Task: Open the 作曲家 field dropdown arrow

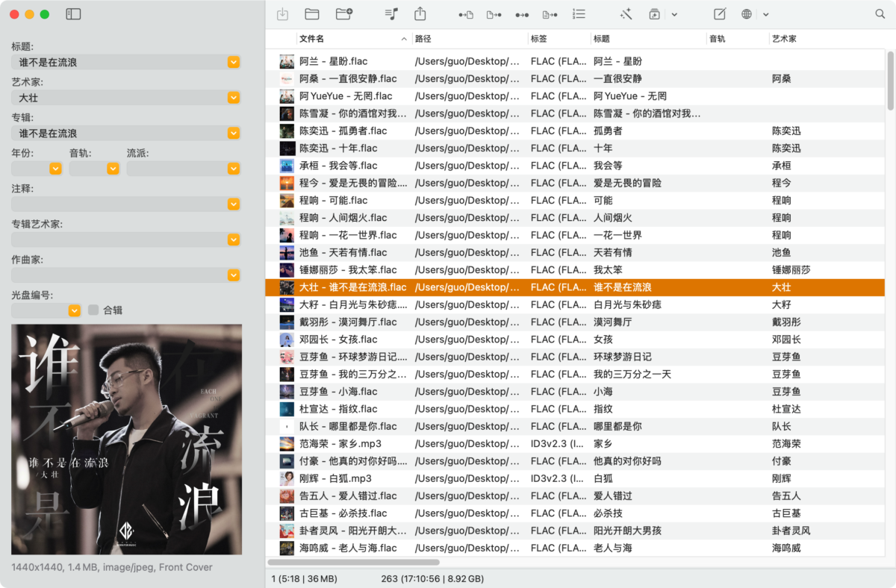Action: pos(234,275)
